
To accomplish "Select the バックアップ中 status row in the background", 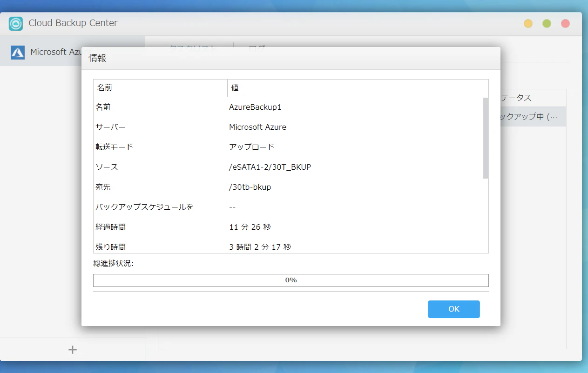I will [x=533, y=117].
